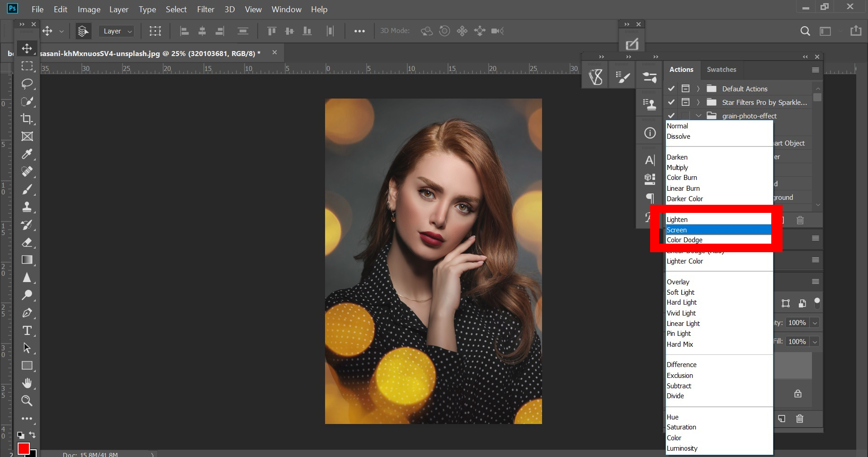This screenshot has width=868, height=457.
Task: Open the search magnifier icon
Action: pos(805,31)
